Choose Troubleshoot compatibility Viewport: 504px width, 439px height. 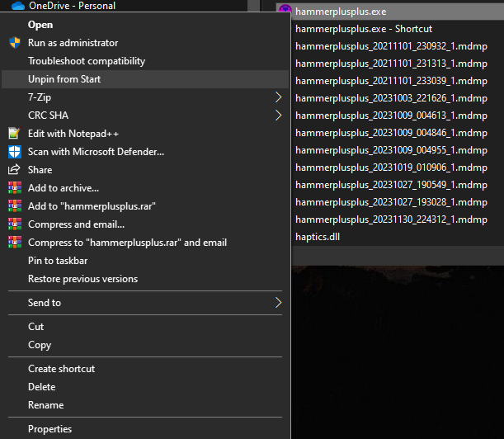[x=145, y=61]
